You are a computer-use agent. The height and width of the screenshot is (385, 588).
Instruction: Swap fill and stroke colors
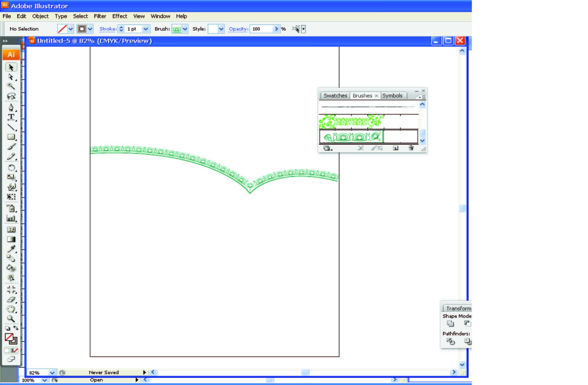point(16,328)
